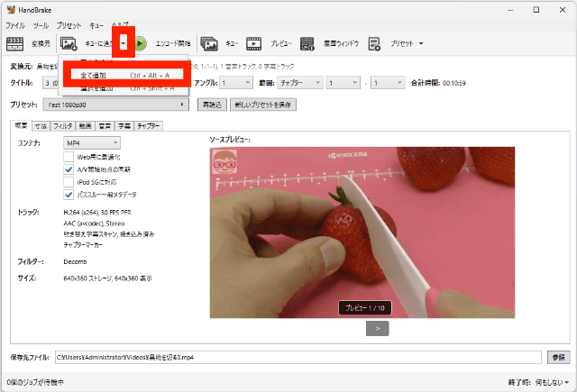Open the end chapter dropdown

click(388, 83)
